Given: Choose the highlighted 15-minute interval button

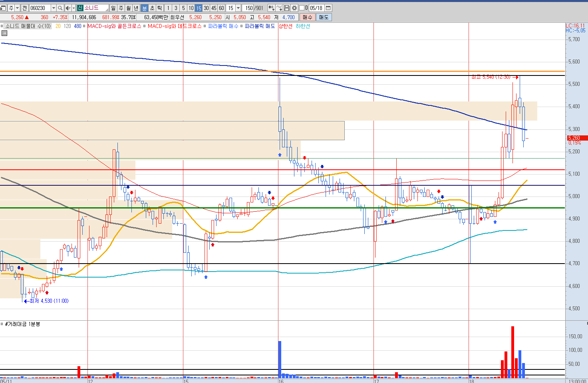Looking at the screenshot, I should click(x=199, y=8).
